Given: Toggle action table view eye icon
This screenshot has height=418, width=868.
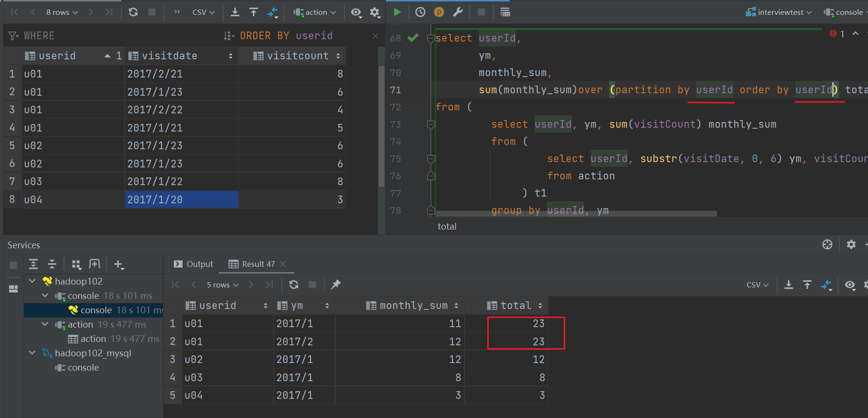Looking at the screenshot, I should click(356, 12).
